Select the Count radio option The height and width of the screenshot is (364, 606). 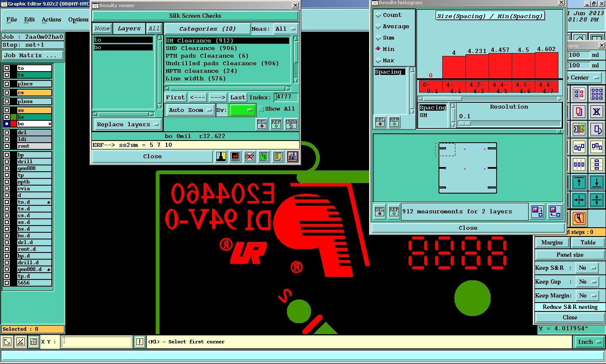(378, 15)
